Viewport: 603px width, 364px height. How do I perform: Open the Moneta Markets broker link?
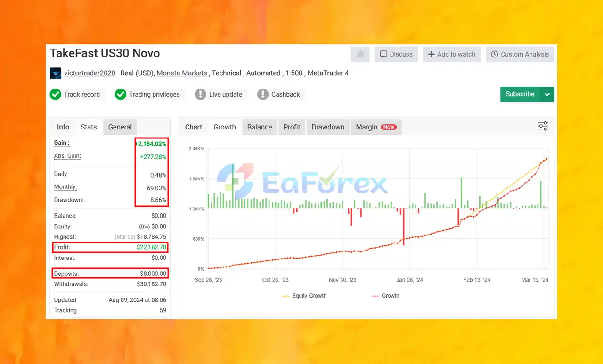click(x=182, y=73)
